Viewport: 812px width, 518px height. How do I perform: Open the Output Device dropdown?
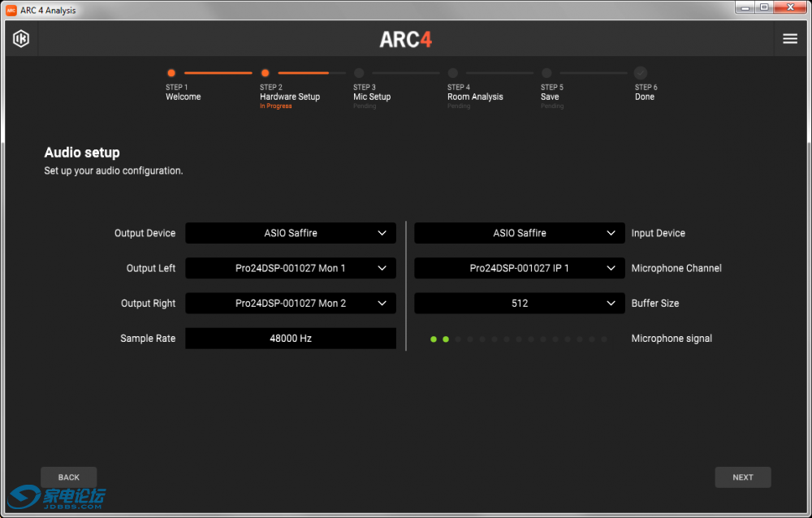[291, 233]
